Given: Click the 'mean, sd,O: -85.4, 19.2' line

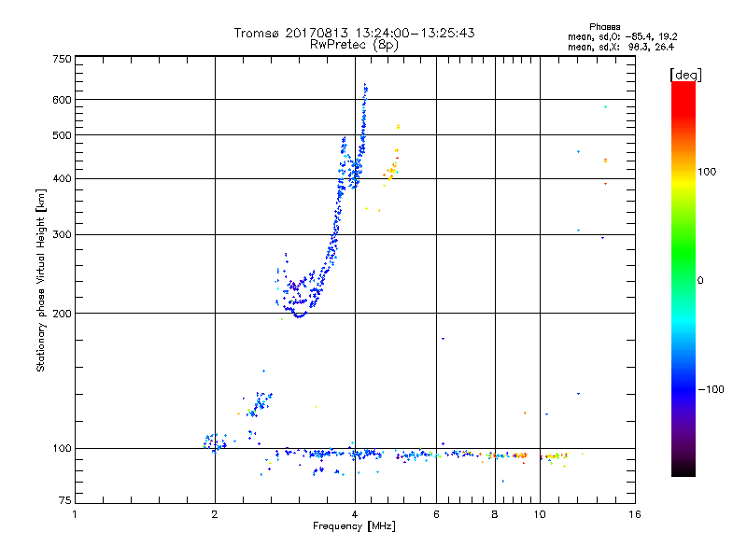Looking at the screenshot, I should (x=622, y=36).
